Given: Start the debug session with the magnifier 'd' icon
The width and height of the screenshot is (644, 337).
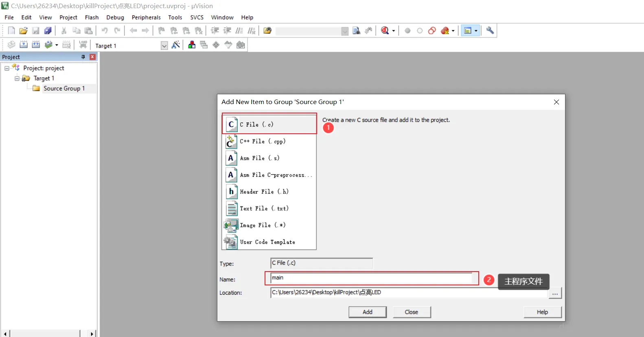Looking at the screenshot, I should click(385, 30).
